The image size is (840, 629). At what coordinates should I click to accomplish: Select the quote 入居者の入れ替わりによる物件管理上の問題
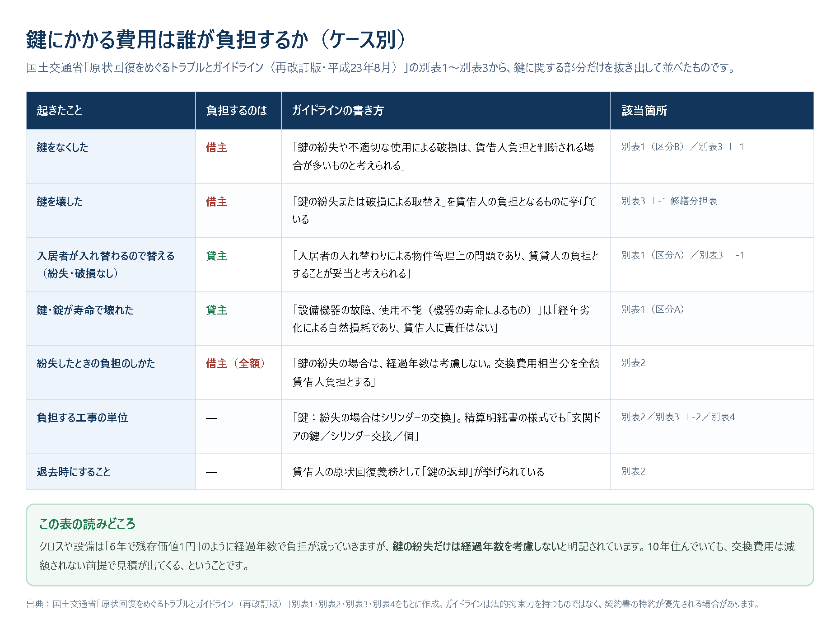[x=446, y=264]
